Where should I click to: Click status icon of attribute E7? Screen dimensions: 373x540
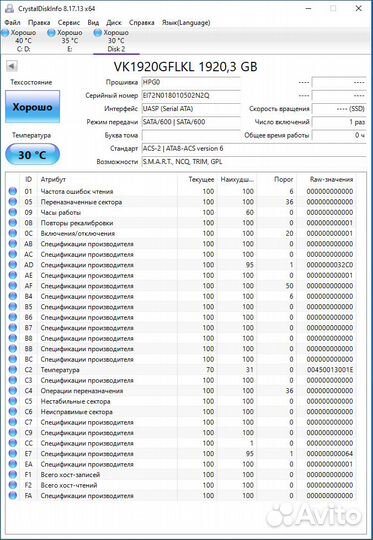[13, 454]
